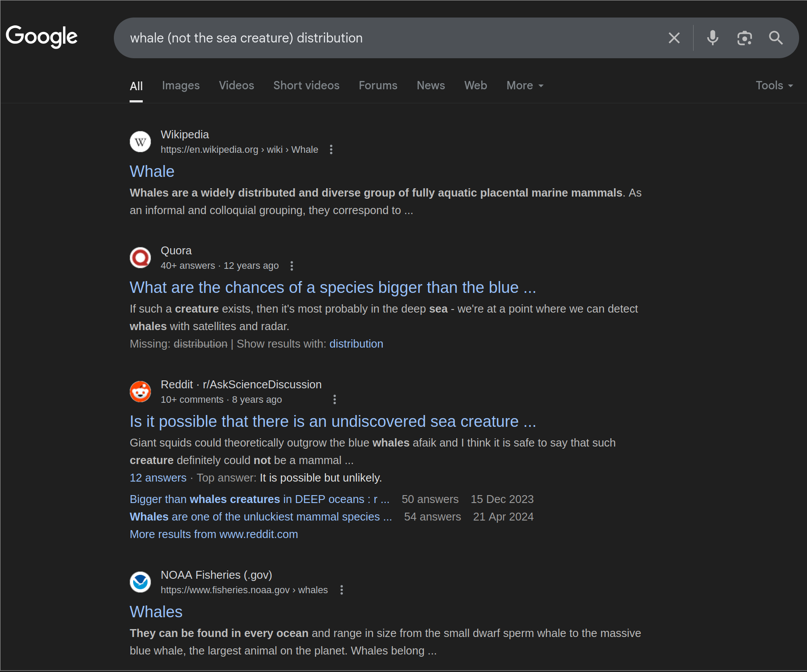Click the Reddit favicon
Viewport: 807px width, 672px height.
[140, 391]
